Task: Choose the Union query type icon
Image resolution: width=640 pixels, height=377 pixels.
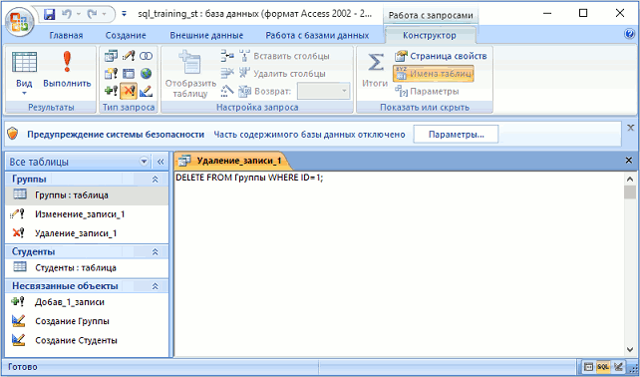Action: click(x=146, y=56)
